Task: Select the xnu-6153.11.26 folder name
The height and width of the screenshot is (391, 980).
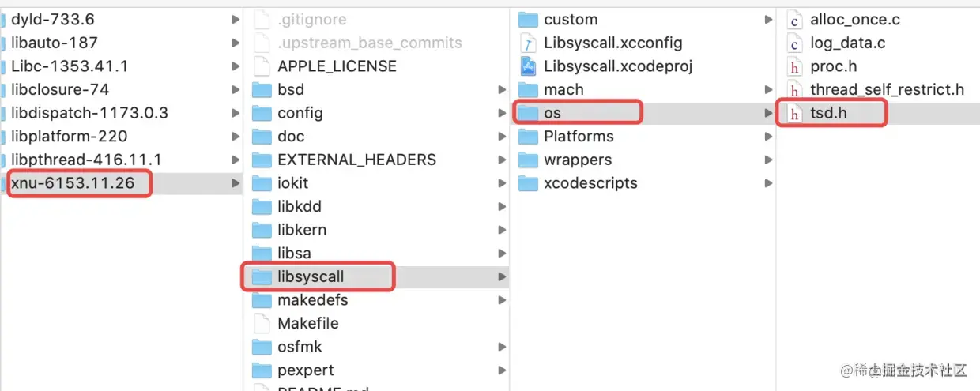Action: [72, 183]
